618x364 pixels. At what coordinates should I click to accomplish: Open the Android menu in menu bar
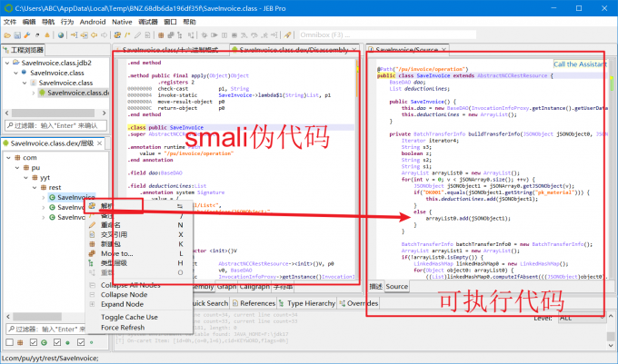point(92,20)
